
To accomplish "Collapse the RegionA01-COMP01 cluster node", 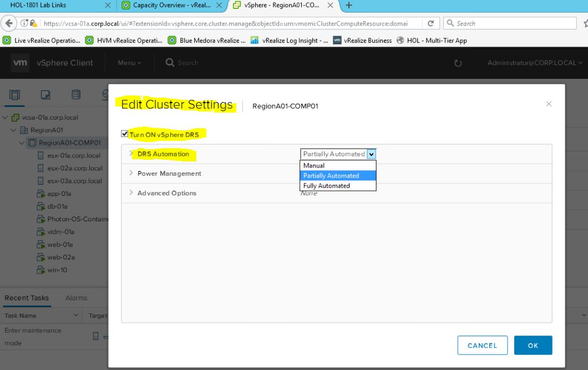I will pos(22,143).
